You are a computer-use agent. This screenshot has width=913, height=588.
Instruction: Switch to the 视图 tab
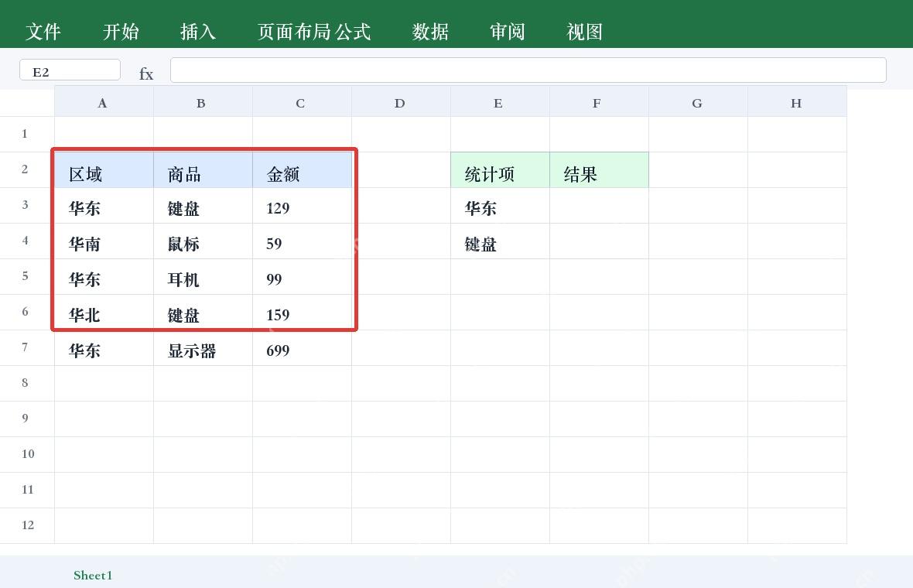[x=585, y=32]
